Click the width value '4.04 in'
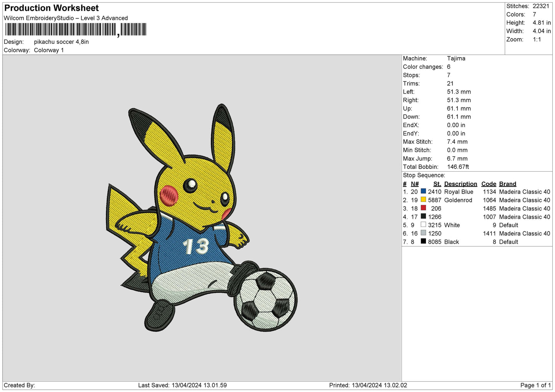This screenshot has height=392, width=555. [542, 31]
